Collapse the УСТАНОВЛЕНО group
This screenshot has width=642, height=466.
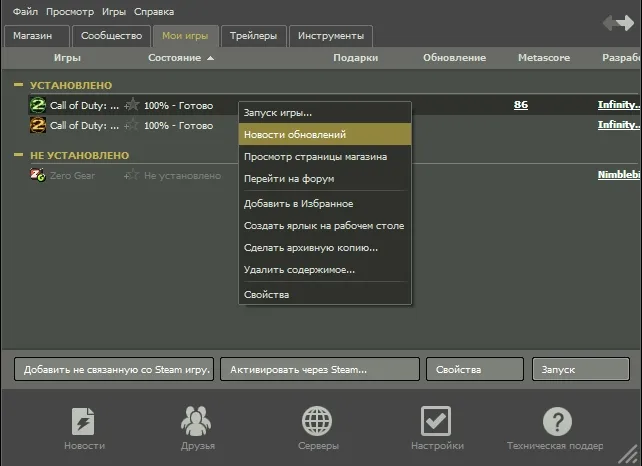pos(19,86)
